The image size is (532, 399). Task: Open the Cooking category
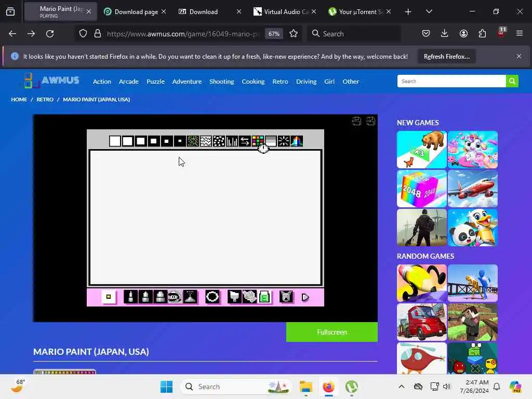pyautogui.click(x=253, y=82)
